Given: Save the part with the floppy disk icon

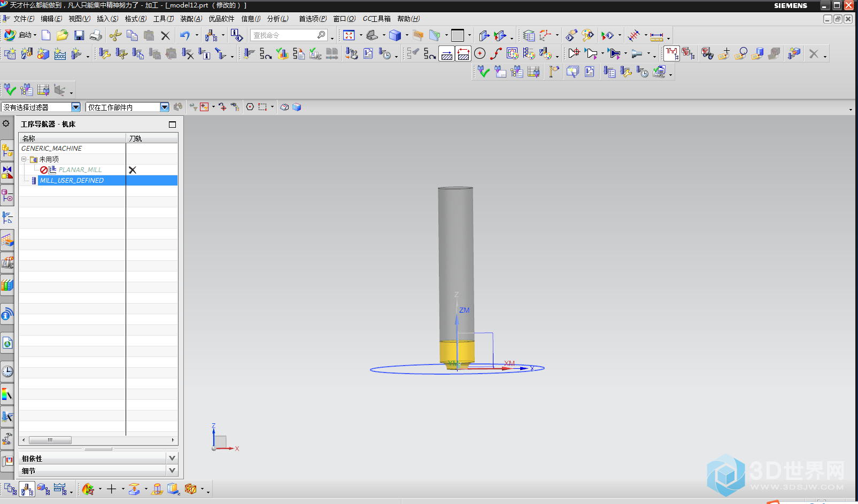Looking at the screenshot, I should [79, 35].
